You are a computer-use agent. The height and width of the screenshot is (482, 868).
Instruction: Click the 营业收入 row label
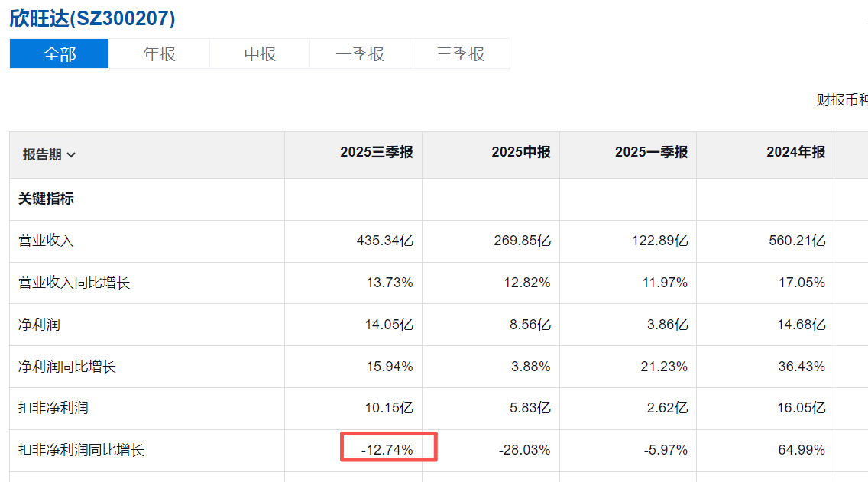[x=47, y=241]
